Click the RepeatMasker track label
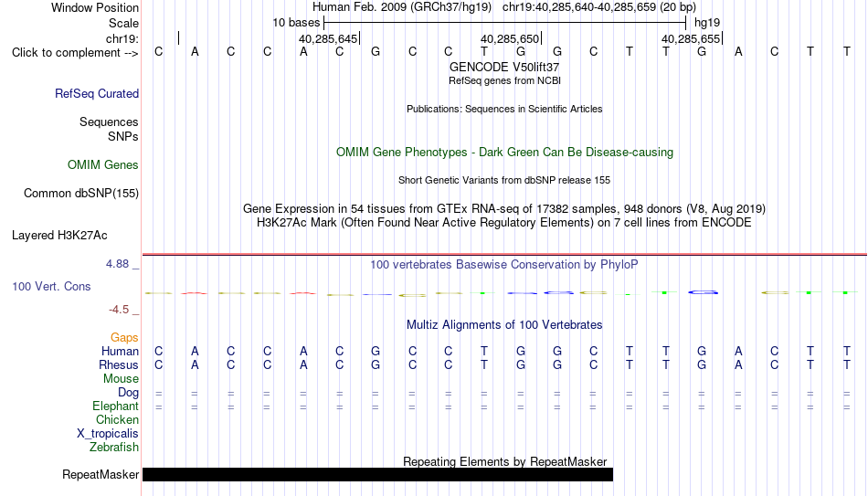 pyautogui.click(x=101, y=474)
